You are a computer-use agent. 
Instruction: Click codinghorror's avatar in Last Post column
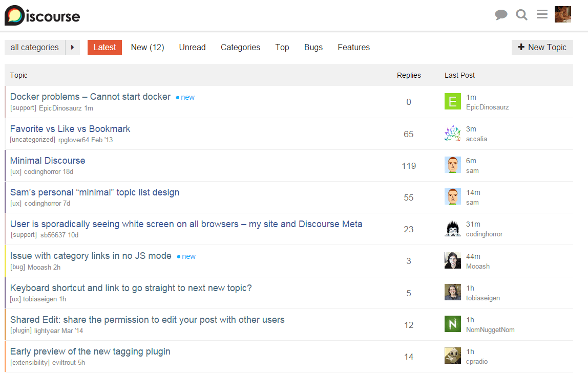pyautogui.click(x=452, y=229)
